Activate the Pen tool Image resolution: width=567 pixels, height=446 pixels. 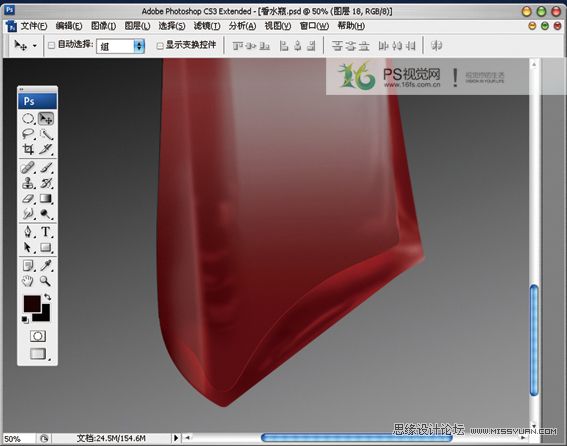coord(28,232)
